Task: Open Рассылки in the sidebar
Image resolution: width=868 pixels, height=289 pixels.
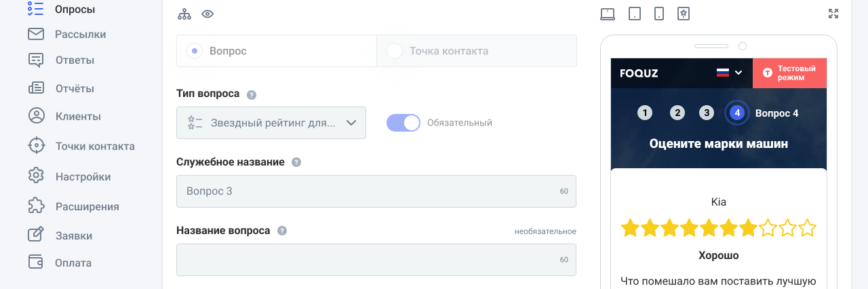Action: 80,34
